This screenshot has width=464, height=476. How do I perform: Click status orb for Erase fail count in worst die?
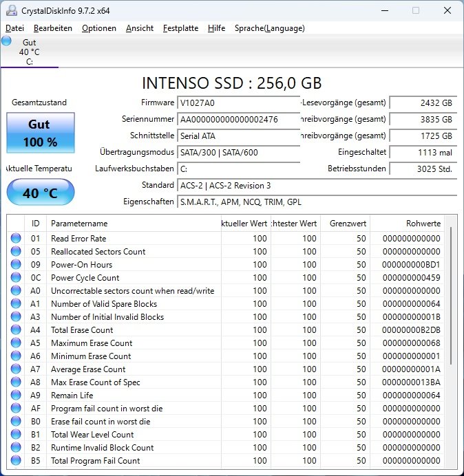16,421
